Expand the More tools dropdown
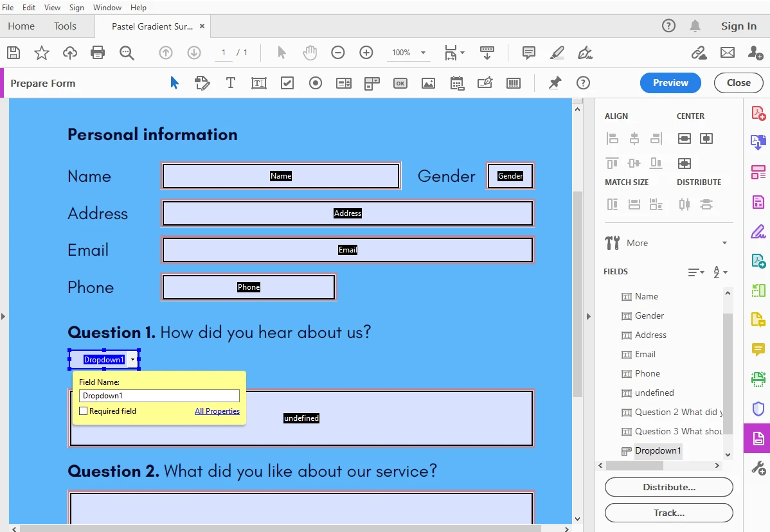 724,243
